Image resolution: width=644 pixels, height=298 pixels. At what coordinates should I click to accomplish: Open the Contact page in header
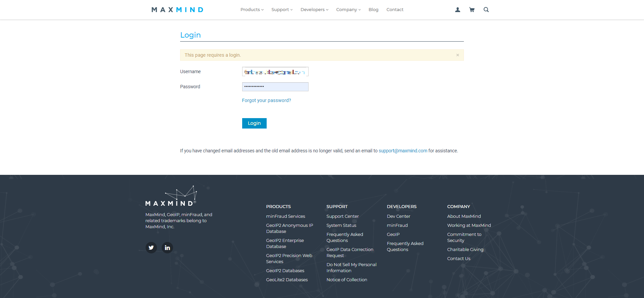[x=395, y=10]
